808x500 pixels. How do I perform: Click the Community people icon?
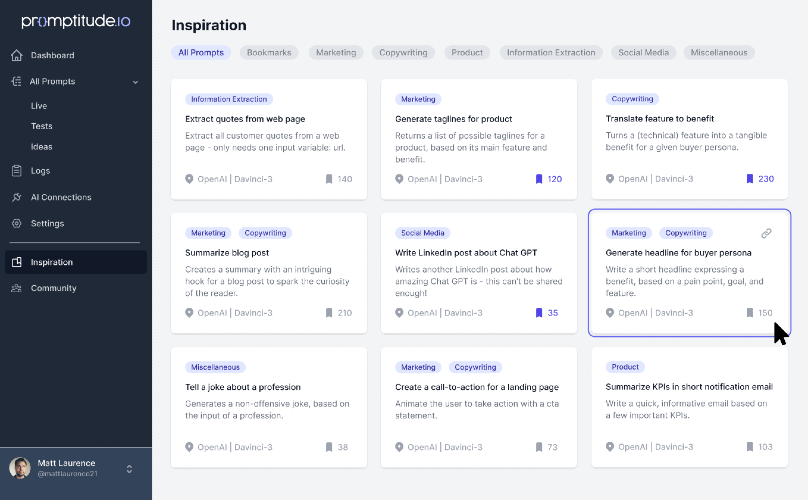coord(16,288)
